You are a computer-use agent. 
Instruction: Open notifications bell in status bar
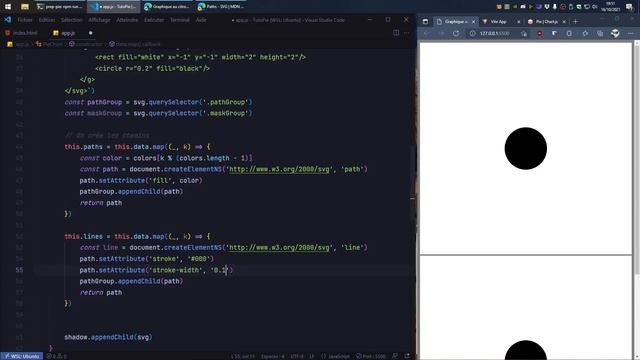coord(407,356)
